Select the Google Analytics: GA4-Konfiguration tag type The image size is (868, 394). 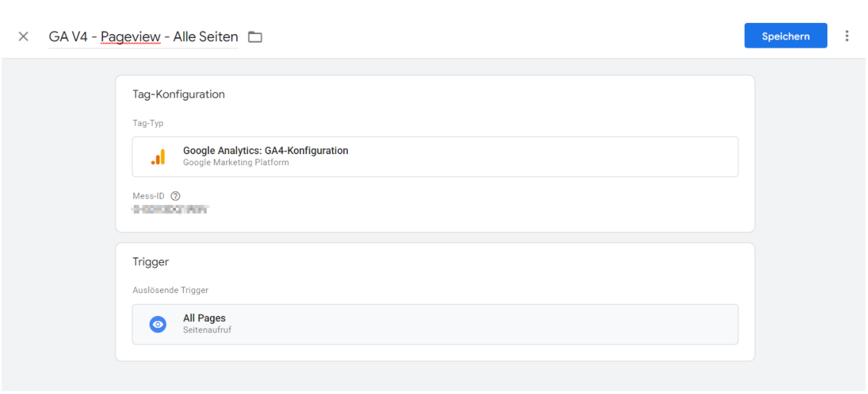[x=435, y=157]
